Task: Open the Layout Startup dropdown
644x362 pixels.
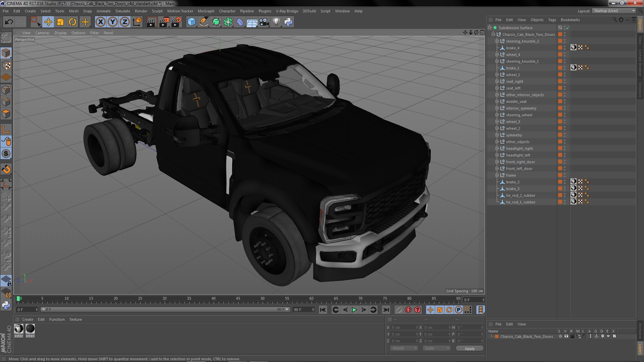Action: click(614, 11)
